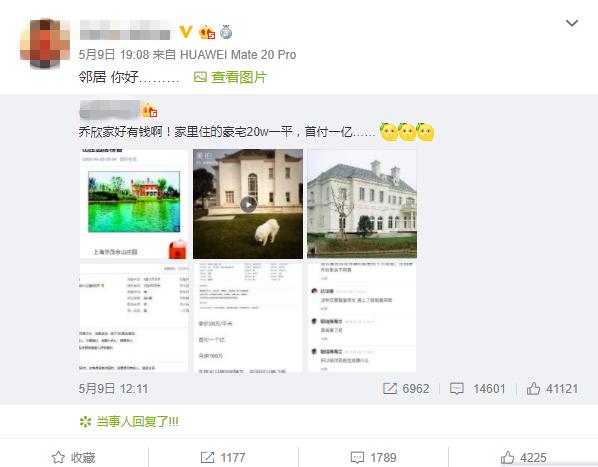Click the 当事人回复了!!! topic link
This screenshot has width=598, height=467.
(x=129, y=422)
